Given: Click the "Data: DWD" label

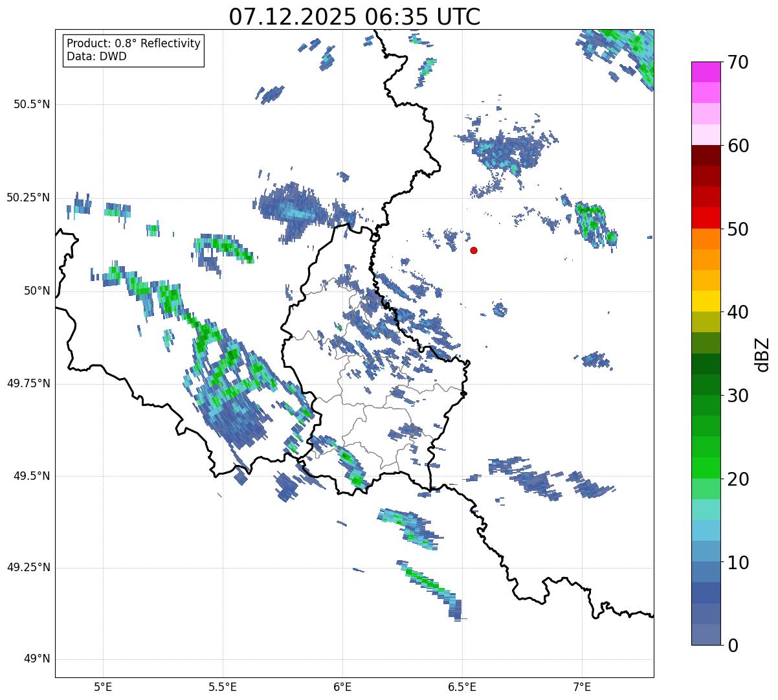Looking at the screenshot, I should point(96,56).
